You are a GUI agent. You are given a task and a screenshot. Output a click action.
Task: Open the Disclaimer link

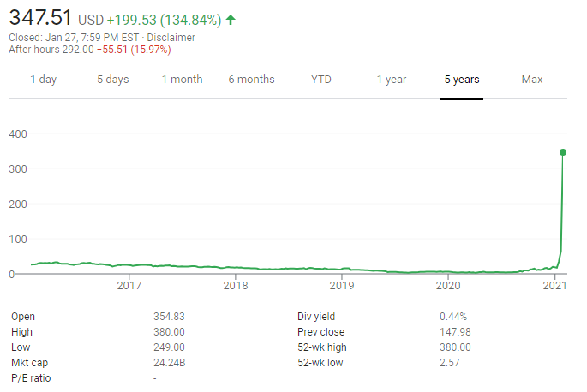point(171,38)
